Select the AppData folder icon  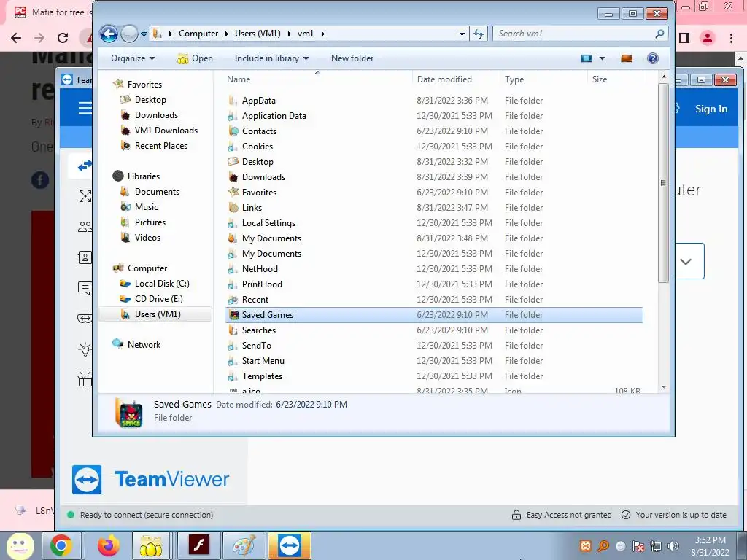tap(233, 100)
